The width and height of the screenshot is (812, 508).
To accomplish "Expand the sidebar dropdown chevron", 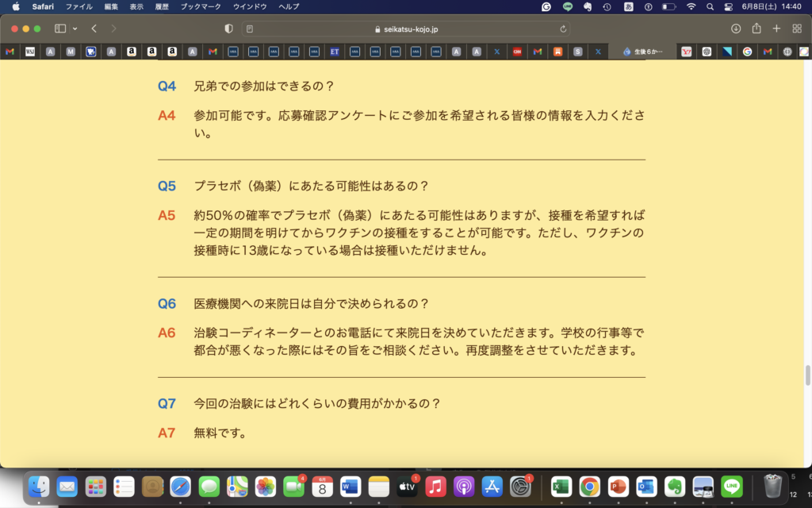I will pos(75,29).
